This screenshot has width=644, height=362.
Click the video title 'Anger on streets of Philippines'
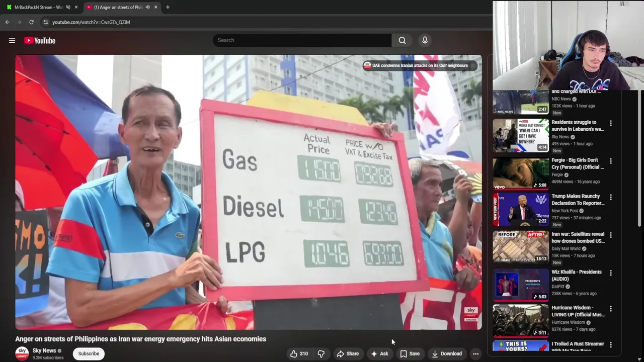pos(140,339)
